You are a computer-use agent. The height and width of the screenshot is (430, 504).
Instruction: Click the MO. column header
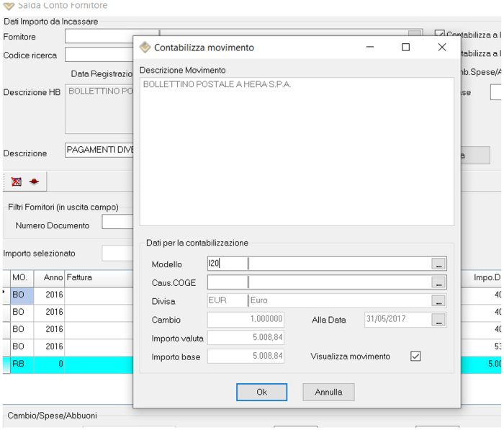click(x=22, y=278)
